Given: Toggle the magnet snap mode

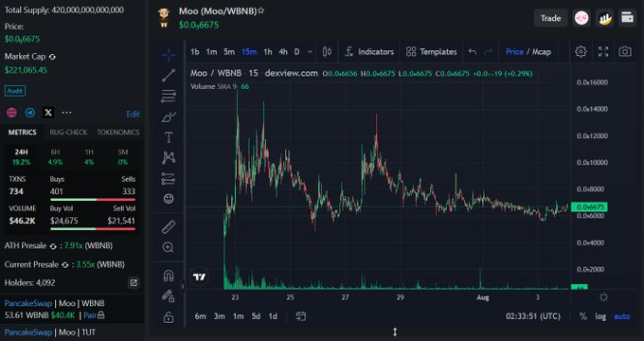Looking at the screenshot, I should coord(169,276).
